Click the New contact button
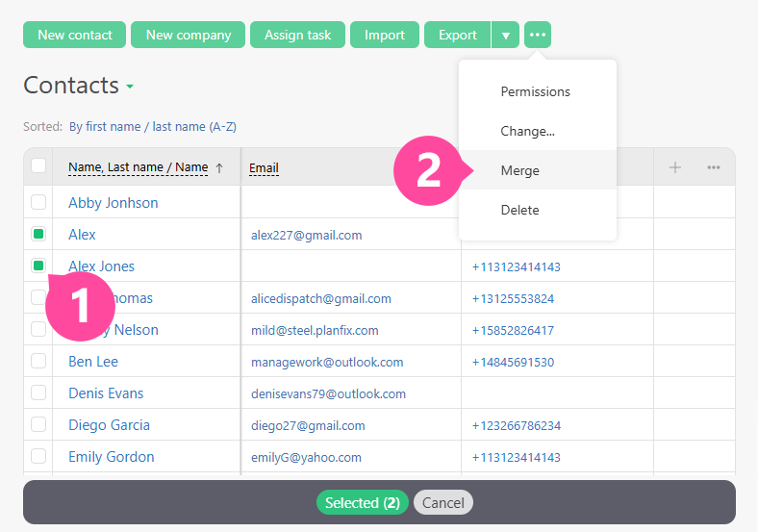Viewport: 758px width, 532px height. (x=75, y=35)
